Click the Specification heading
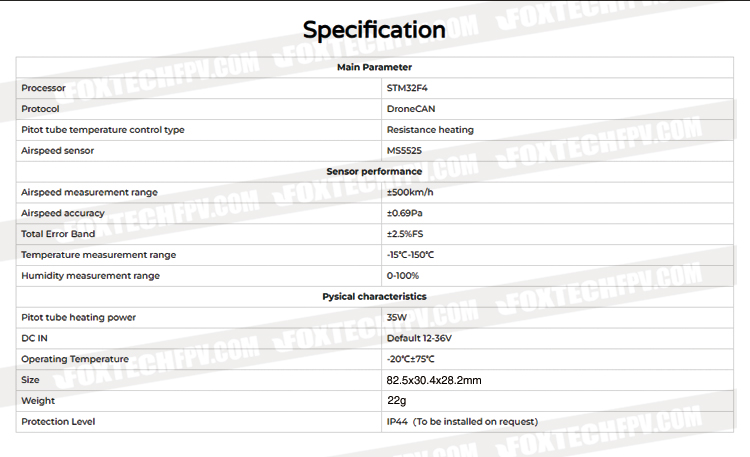This screenshot has width=750, height=457. coord(374,30)
